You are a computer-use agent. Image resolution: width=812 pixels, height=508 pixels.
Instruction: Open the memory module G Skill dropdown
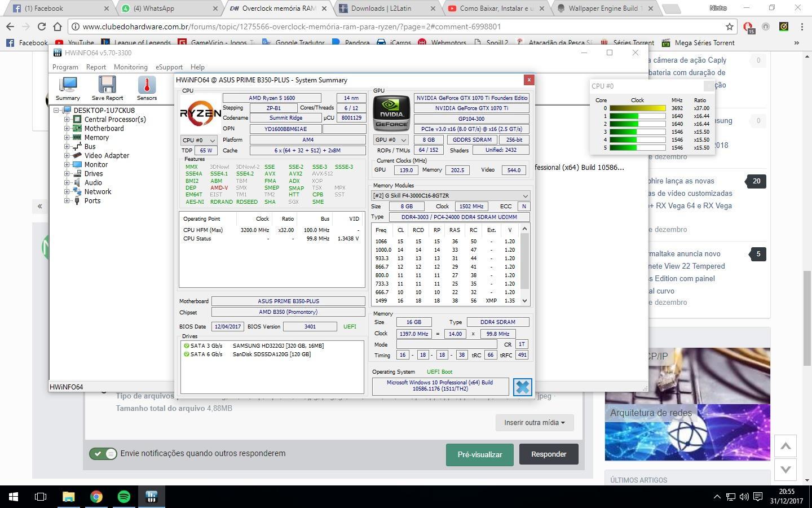click(x=451, y=195)
